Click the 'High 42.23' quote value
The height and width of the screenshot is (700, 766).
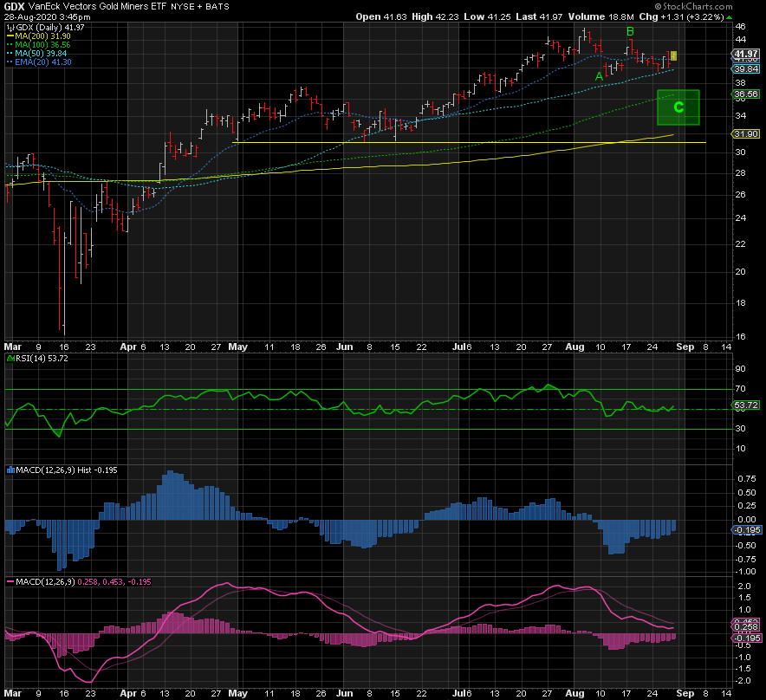(x=435, y=17)
